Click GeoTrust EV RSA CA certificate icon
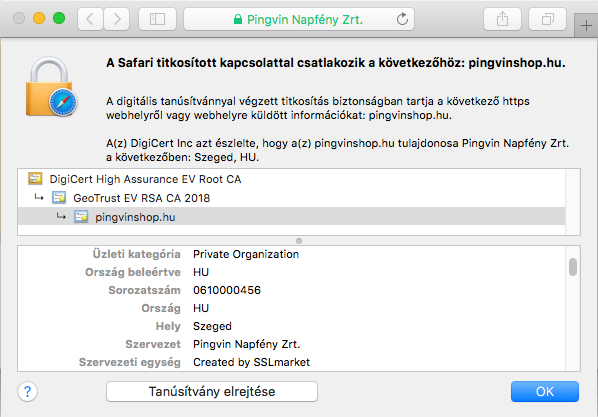The width and height of the screenshot is (598, 417). tap(59, 198)
